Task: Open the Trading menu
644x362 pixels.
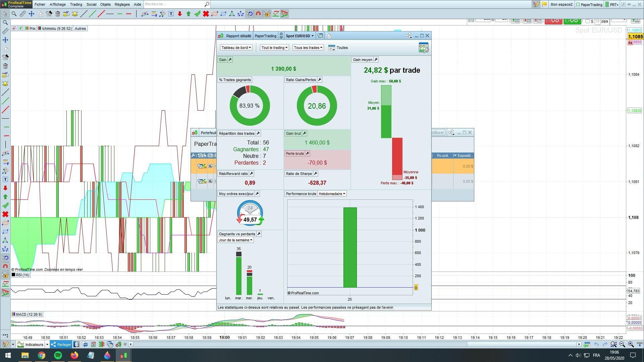Action: [x=76, y=4]
